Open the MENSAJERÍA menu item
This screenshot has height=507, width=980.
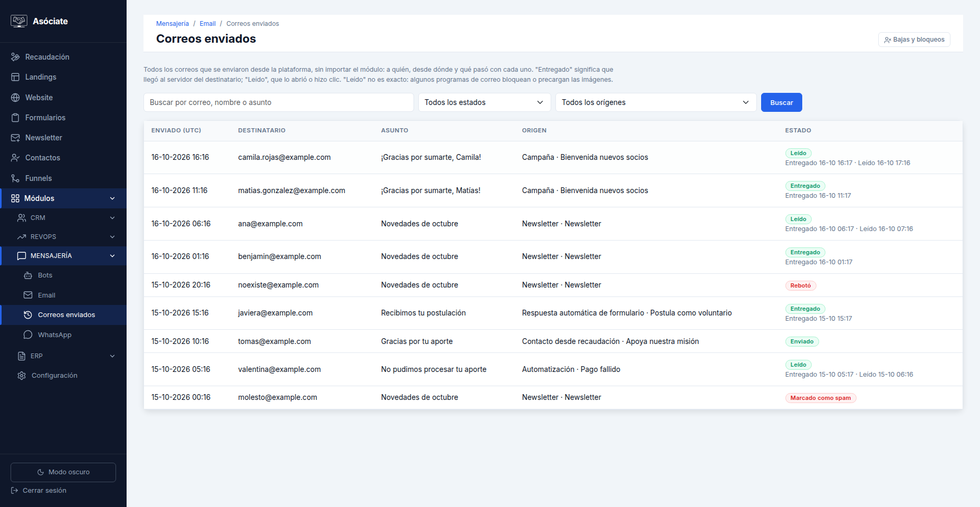click(63, 256)
